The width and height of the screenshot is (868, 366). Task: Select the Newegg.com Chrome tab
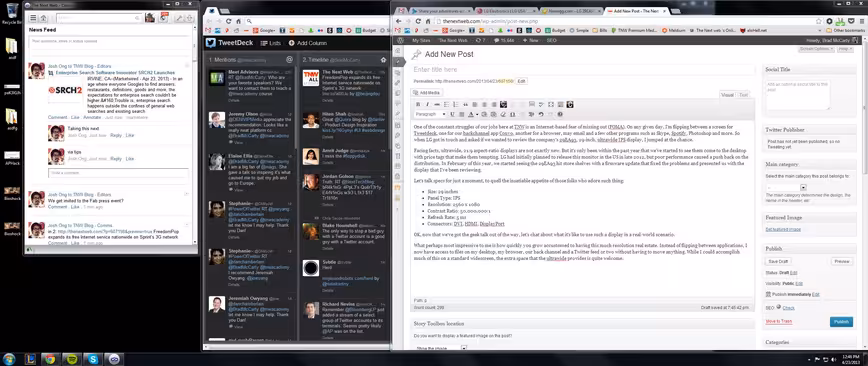pyautogui.click(x=570, y=11)
